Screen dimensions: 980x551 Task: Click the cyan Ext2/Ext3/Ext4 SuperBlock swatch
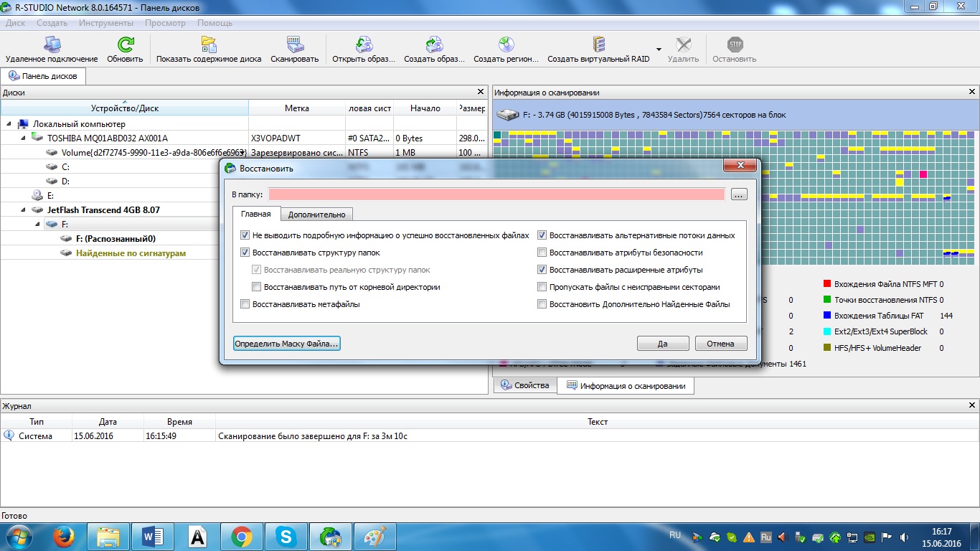click(x=827, y=331)
